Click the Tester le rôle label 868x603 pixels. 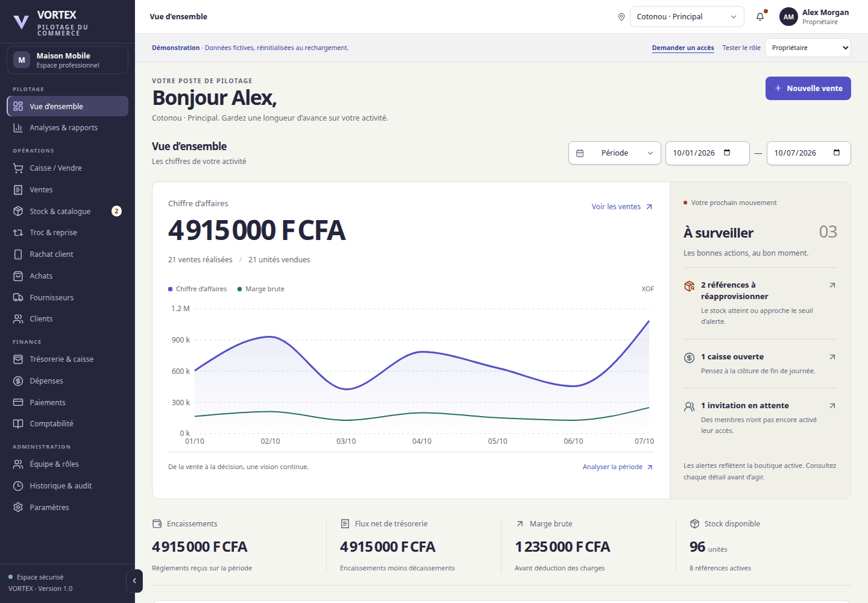click(741, 48)
